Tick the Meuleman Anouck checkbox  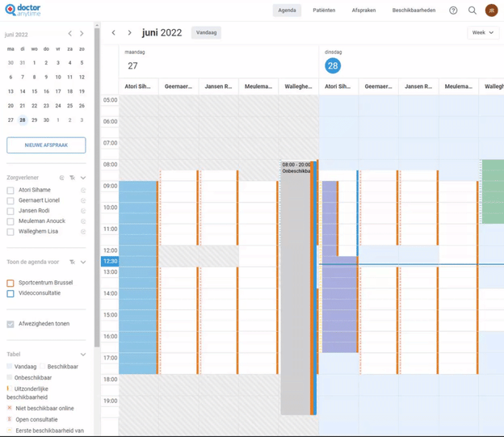[10, 221]
